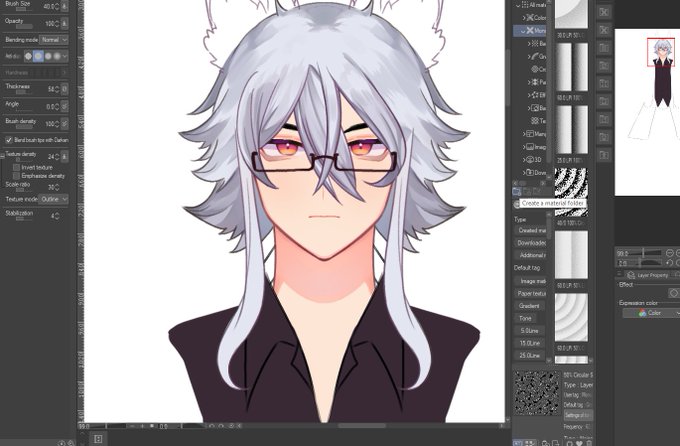Click the Create a material folder icon
Image resolution: width=680 pixels, height=446 pixels.
[x=517, y=191]
